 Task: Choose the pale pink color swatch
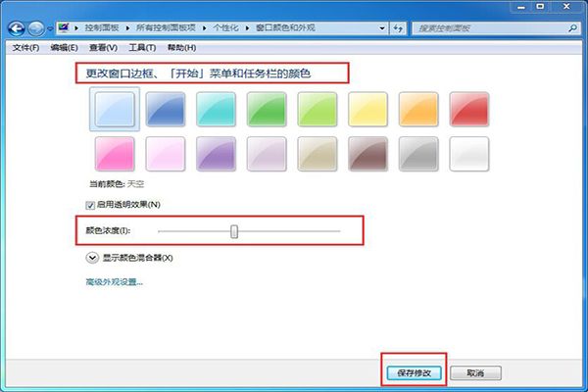[166, 154]
